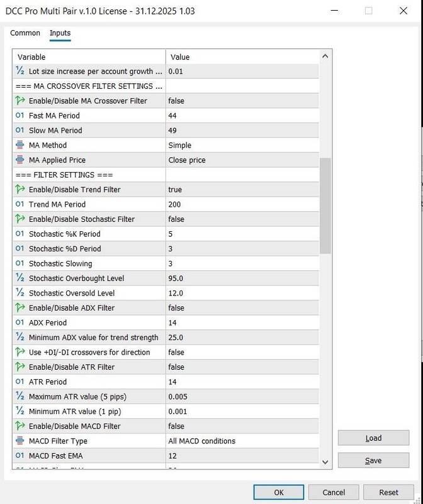423x504 pixels.
Task: Edit Stochastic Overbought Level value 95.0
Action: (242, 278)
